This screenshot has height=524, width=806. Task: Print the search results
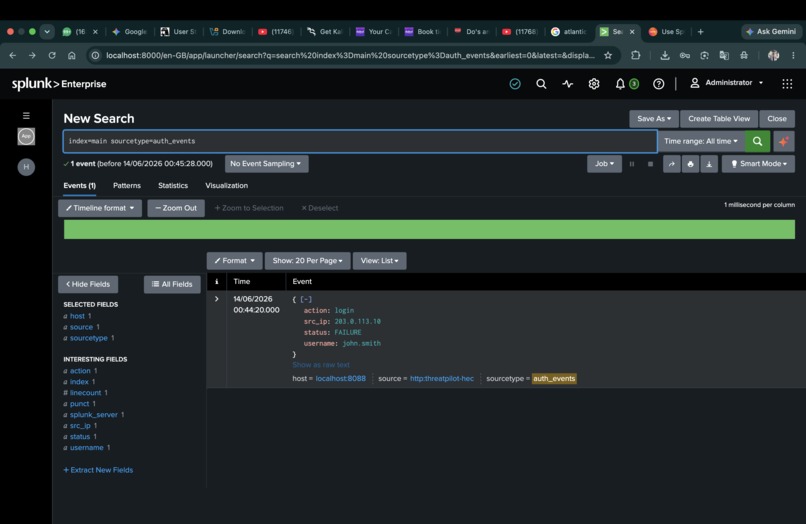pyautogui.click(x=690, y=164)
